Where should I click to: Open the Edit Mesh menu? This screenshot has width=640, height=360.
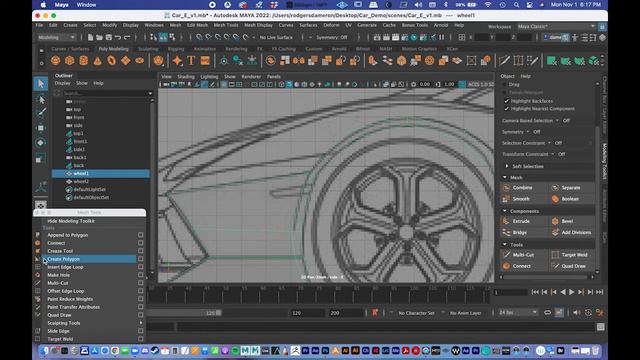(x=197, y=25)
